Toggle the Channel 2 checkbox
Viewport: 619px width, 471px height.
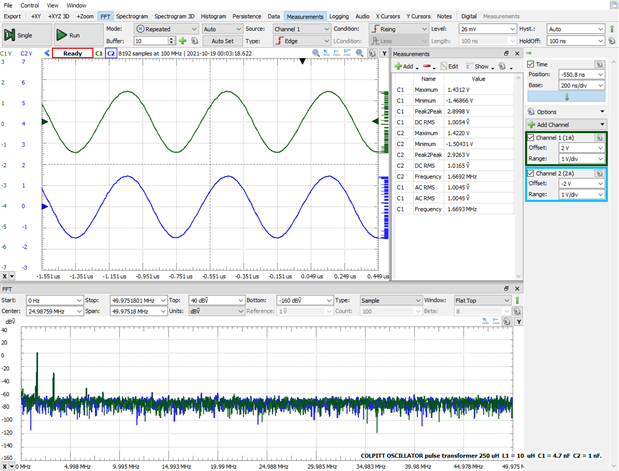(x=530, y=174)
